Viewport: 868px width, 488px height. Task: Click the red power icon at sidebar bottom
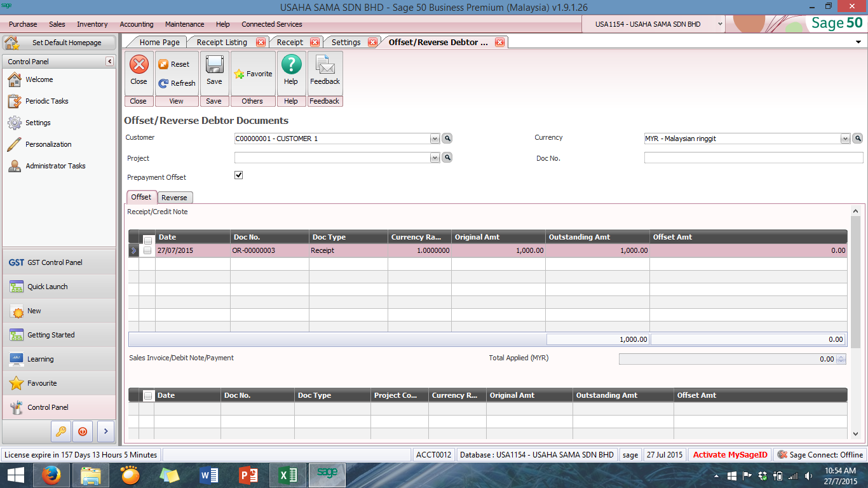tap(83, 431)
